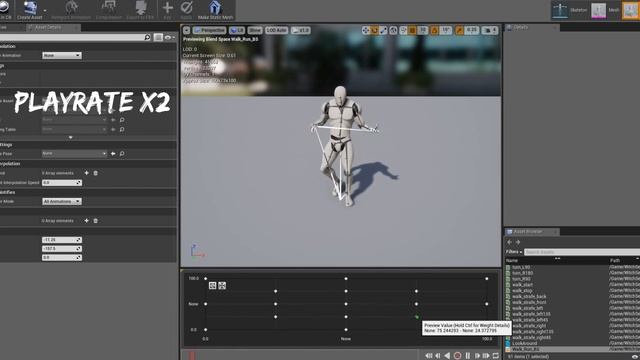Select the rotate gizmo tool in viewport

pyautogui.click(x=374, y=30)
